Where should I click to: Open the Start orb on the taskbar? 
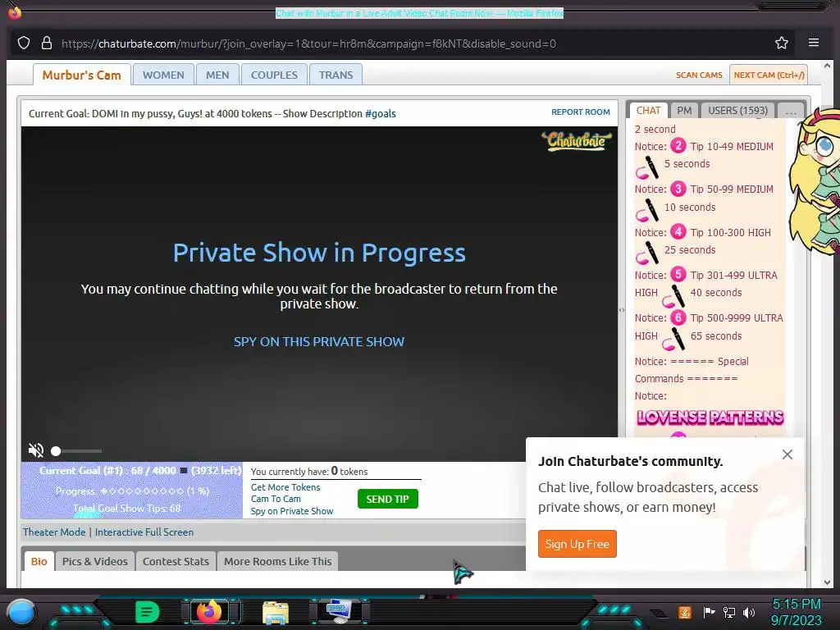21,612
